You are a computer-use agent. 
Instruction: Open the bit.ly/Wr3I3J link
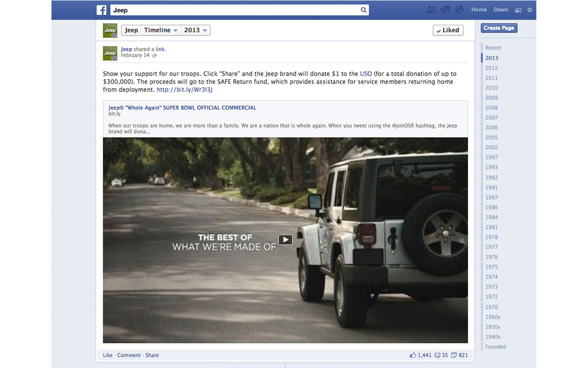click(184, 89)
